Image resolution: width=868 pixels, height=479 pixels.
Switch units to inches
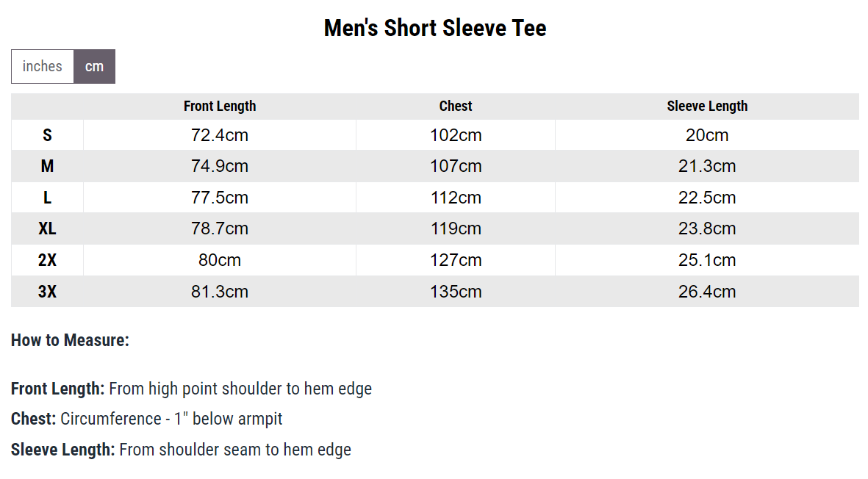(43, 66)
